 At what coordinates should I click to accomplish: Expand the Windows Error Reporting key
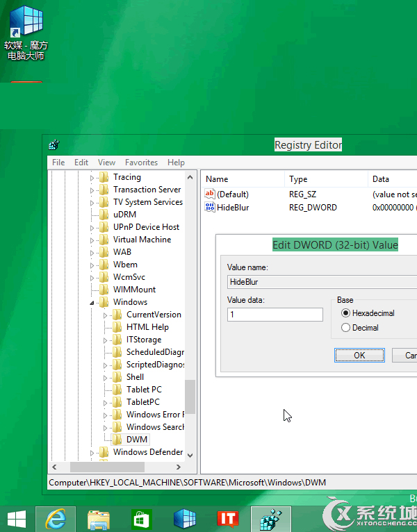pos(105,415)
